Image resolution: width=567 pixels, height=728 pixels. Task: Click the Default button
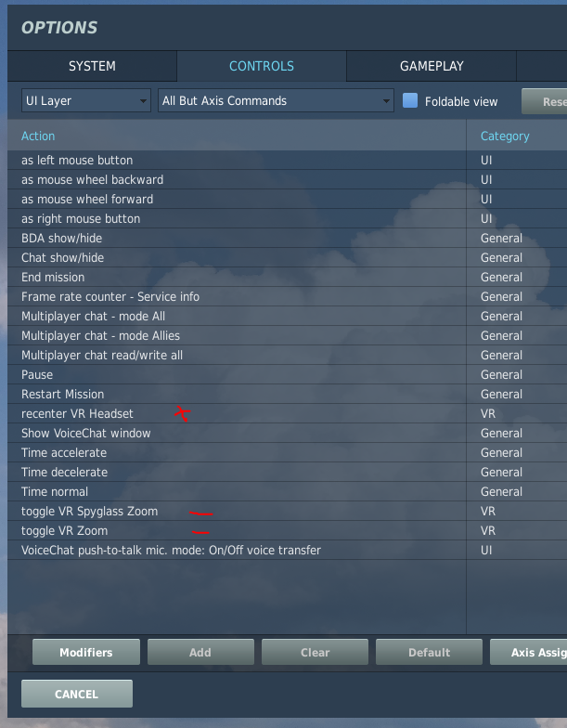(429, 652)
